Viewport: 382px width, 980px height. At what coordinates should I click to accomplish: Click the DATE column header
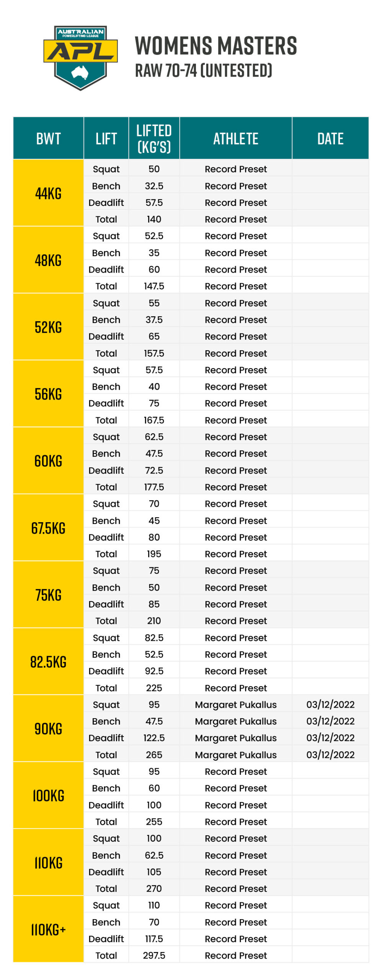[x=330, y=138]
